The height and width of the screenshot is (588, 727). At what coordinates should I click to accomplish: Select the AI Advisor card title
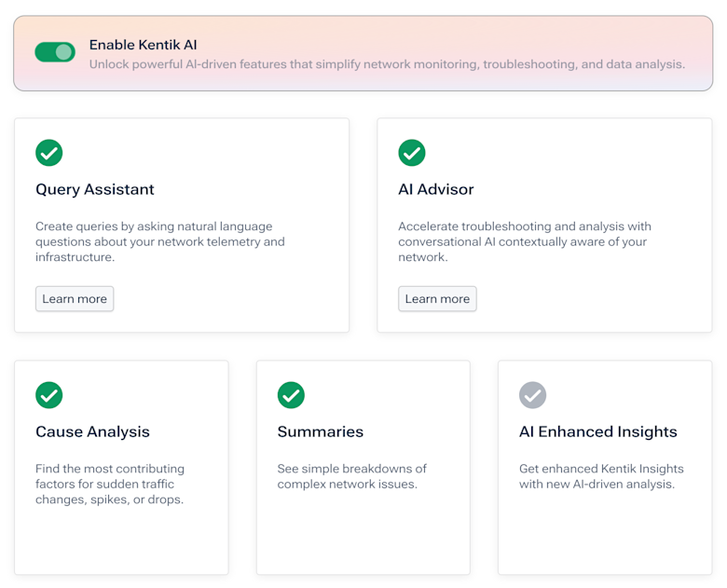pos(436,189)
